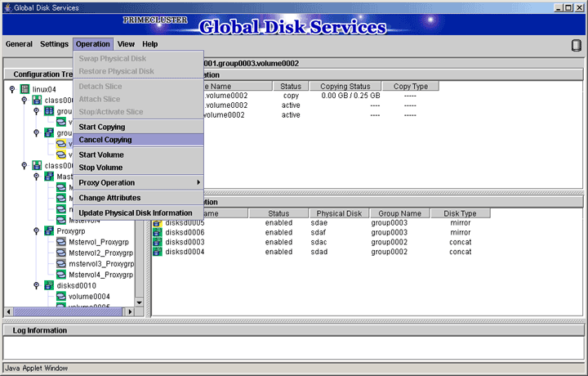This screenshot has height=376, width=588.
Task: Sort by the Copying Status column header
Action: 345,87
